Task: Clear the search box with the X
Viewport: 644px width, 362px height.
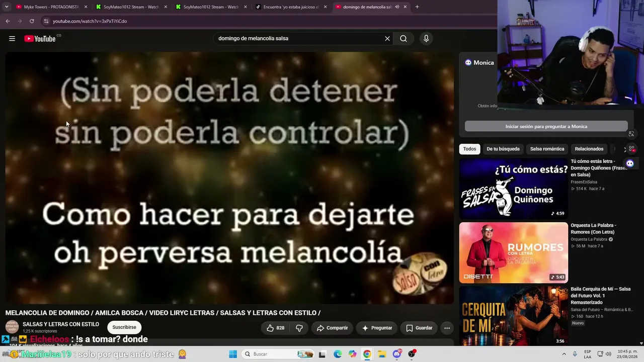Action: point(387,39)
